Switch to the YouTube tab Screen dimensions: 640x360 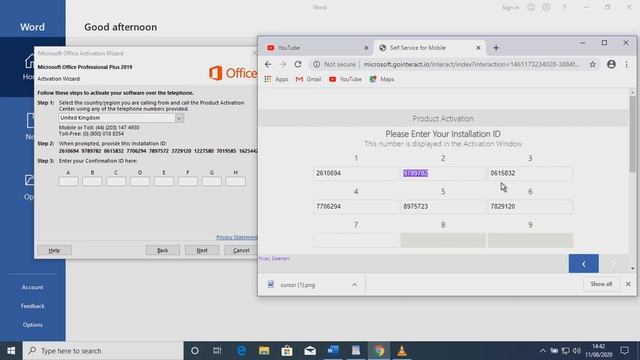[x=316, y=48]
